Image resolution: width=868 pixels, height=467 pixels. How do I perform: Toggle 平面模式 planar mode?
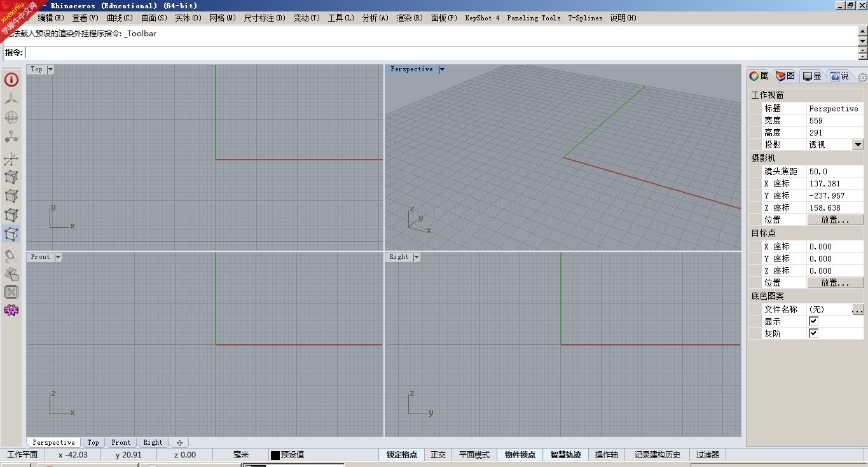(474, 455)
